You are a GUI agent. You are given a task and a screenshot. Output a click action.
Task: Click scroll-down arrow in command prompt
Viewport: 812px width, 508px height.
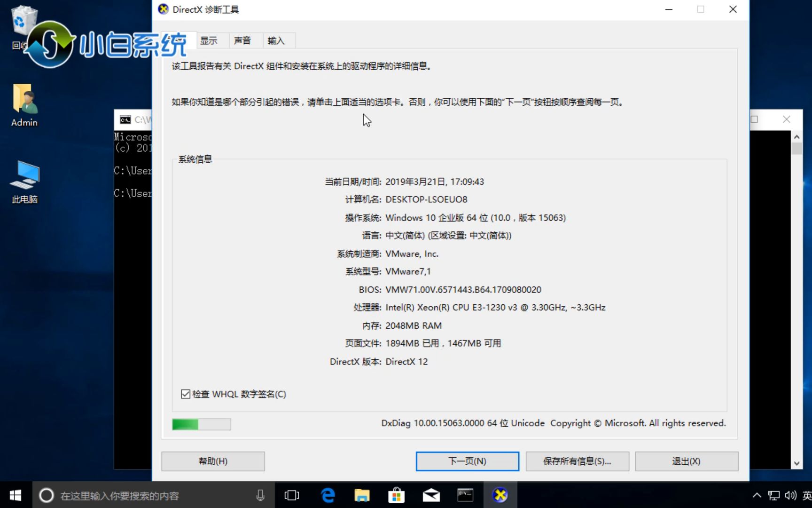point(796,463)
